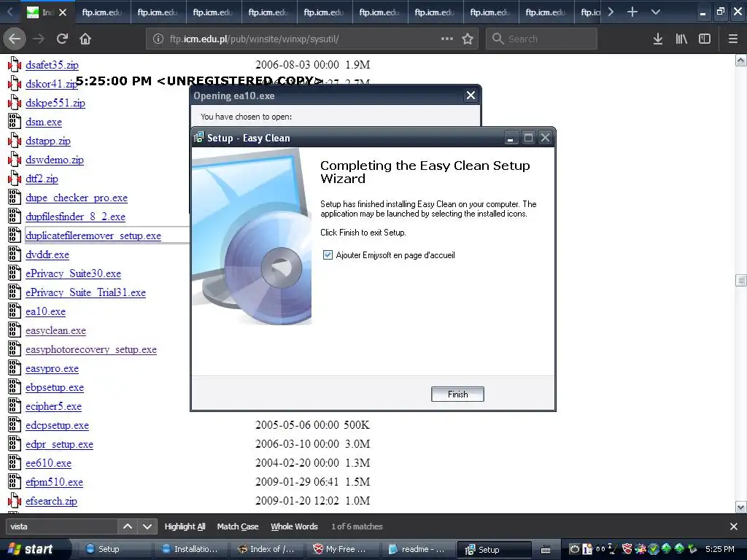Image resolution: width=747 pixels, height=560 pixels.
Task: Click the red shield tray icon
Action: tap(627, 549)
